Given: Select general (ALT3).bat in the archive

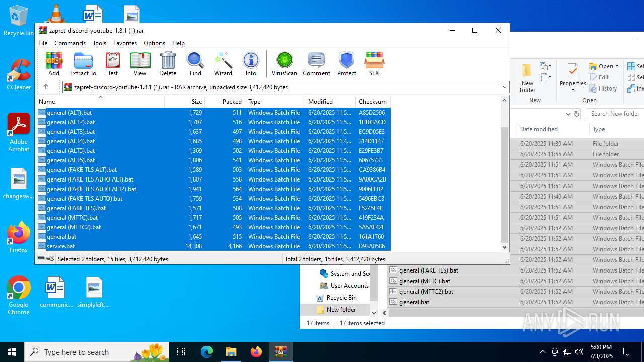Looking at the screenshot, I should tap(213, 132).
